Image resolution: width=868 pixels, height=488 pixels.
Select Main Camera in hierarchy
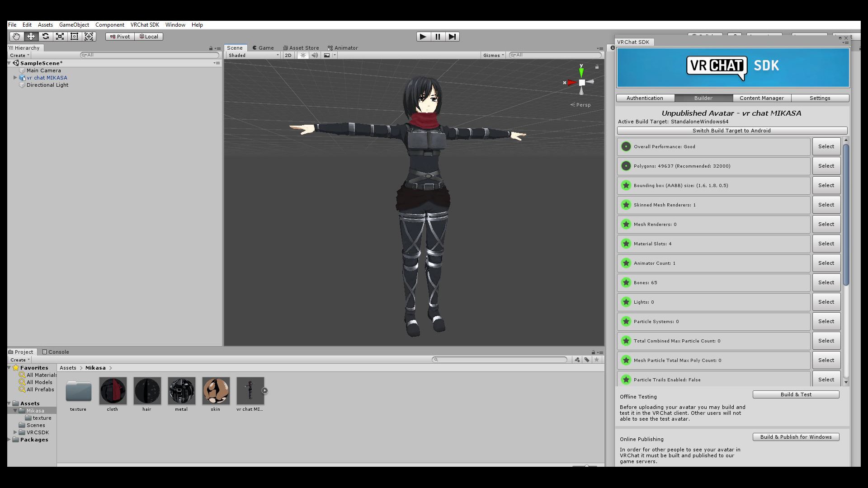pyautogui.click(x=43, y=70)
